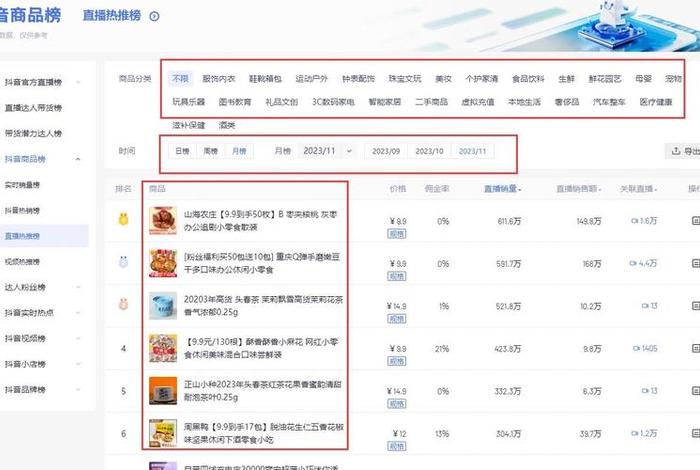Open the detail icon for the 304.1万 row
This screenshot has height=470, width=700.
coord(696,433)
